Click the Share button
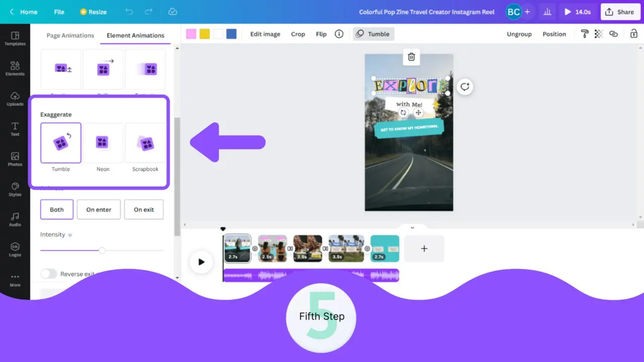Image resolution: width=644 pixels, height=362 pixels. point(620,12)
